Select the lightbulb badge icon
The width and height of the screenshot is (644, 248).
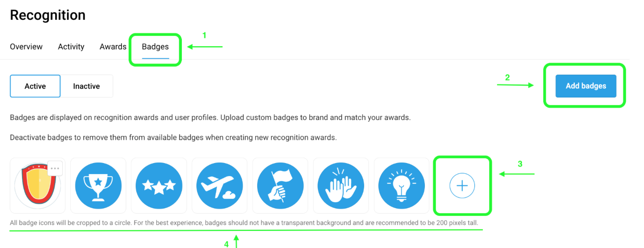[x=402, y=186]
